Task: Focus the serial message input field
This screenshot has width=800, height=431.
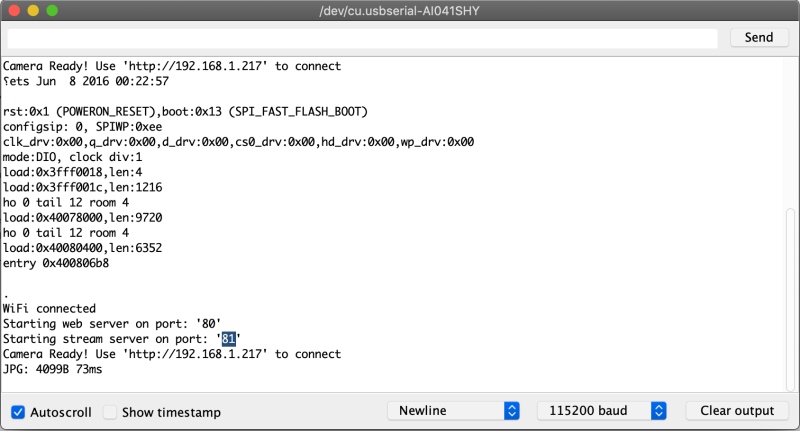Action: pyautogui.click(x=363, y=38)
